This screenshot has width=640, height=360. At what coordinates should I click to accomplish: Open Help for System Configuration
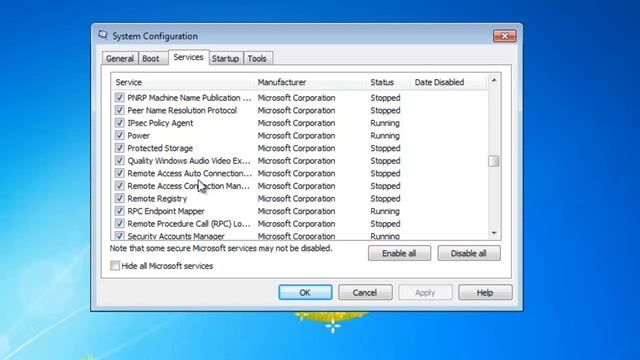pyautogui.click(x=485, y=293)
